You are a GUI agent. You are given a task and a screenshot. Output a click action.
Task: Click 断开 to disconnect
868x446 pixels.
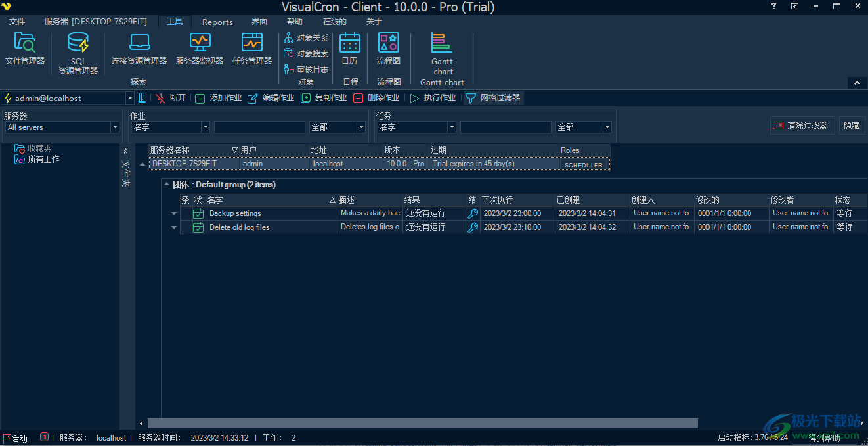[x=171, y=98]
